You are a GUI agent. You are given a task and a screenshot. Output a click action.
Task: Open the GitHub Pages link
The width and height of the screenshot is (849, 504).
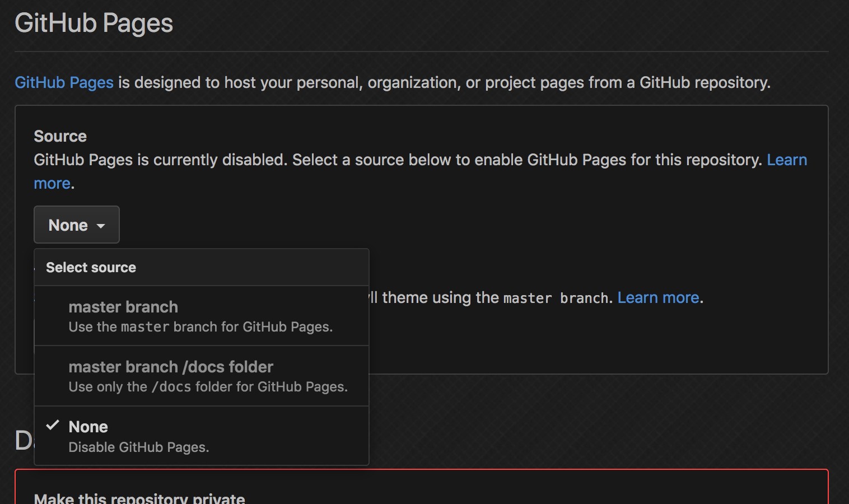click(x=63, y=82)
